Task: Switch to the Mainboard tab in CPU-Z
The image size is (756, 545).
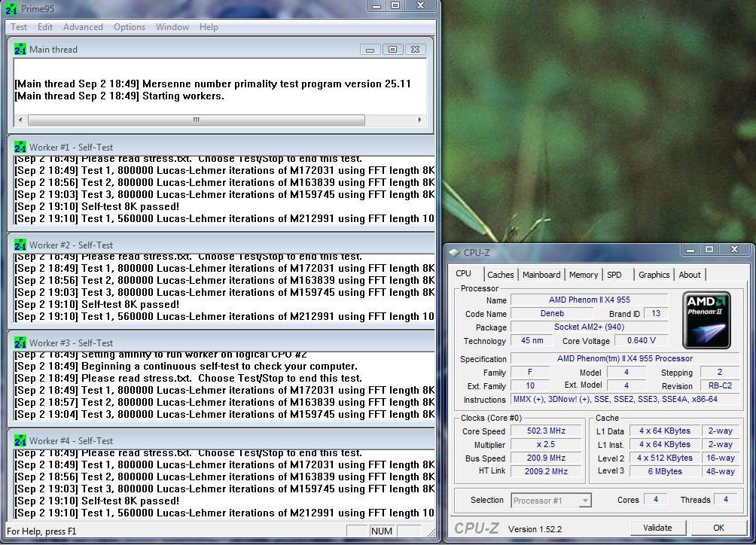Action: [x=541, y=275]
